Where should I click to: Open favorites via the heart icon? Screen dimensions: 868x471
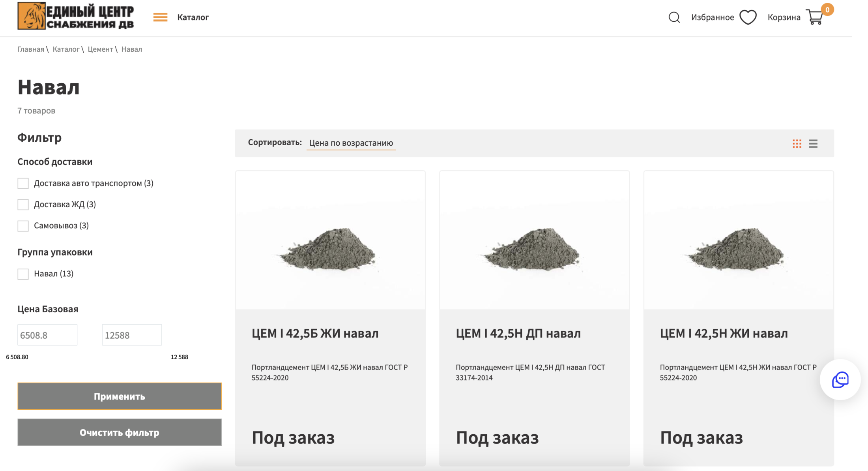click(x=748, y=17)
